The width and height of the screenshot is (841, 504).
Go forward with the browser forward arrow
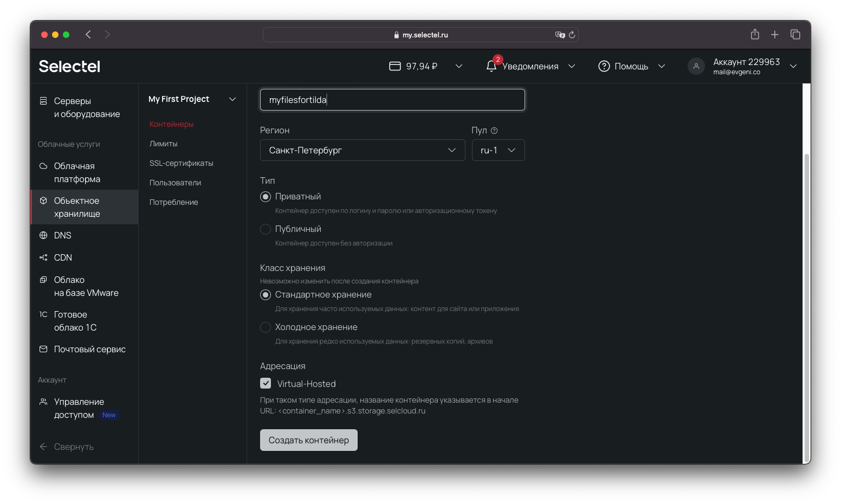(x=107, y=35)
